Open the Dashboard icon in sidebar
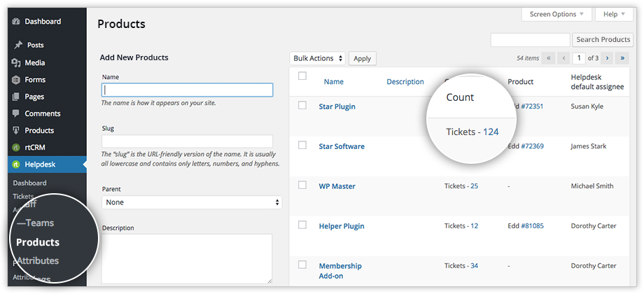Image resolution: width=644 pixels, height=294 pixels. click(x=16, y=22)
